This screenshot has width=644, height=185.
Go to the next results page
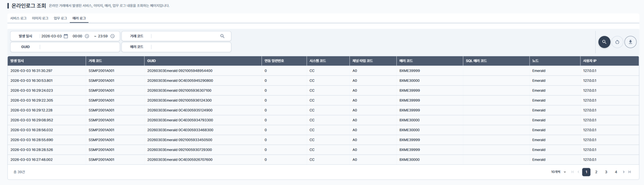pos(624,172)
